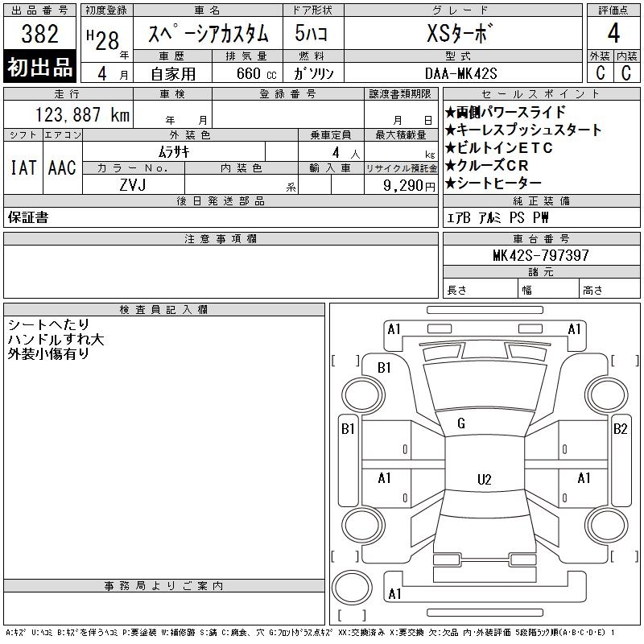Click the A1 mark on the rear bumper
The width and height of the screenshot is (644, 644).
tap(394, 593)
